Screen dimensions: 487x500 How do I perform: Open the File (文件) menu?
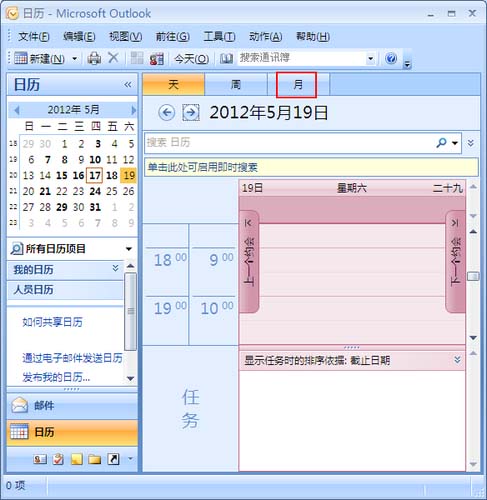pos(34,36)
